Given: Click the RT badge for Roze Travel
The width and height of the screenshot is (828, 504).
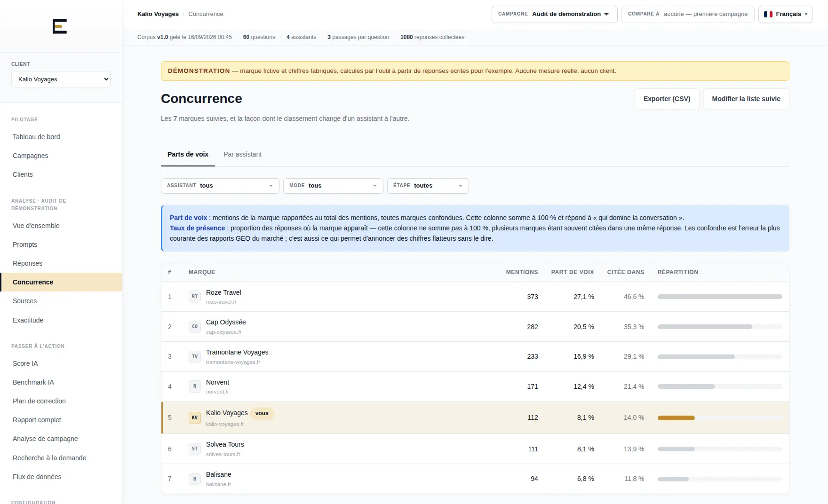Looking at the screenshot, I should [x=195, y=297].
